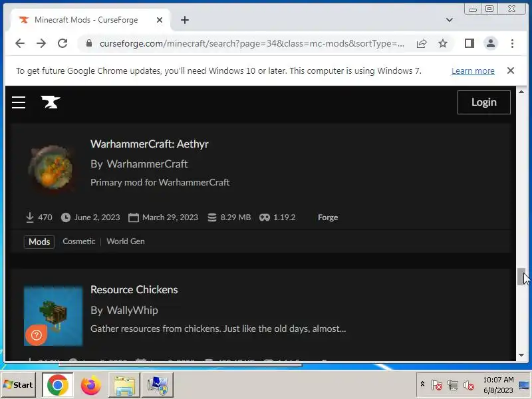Go forward in browser history

click(x=41, y=43)
